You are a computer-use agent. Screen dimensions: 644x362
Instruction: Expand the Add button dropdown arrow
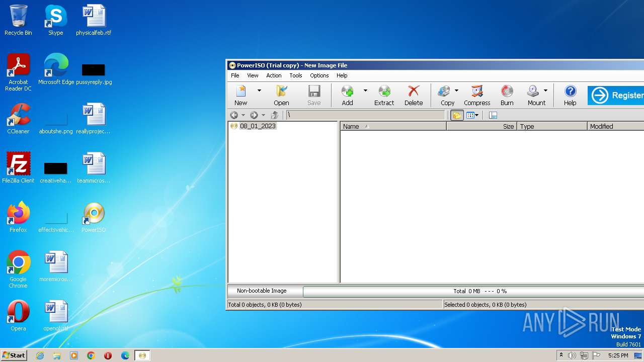pyautogui.click(x=365, y=90)
